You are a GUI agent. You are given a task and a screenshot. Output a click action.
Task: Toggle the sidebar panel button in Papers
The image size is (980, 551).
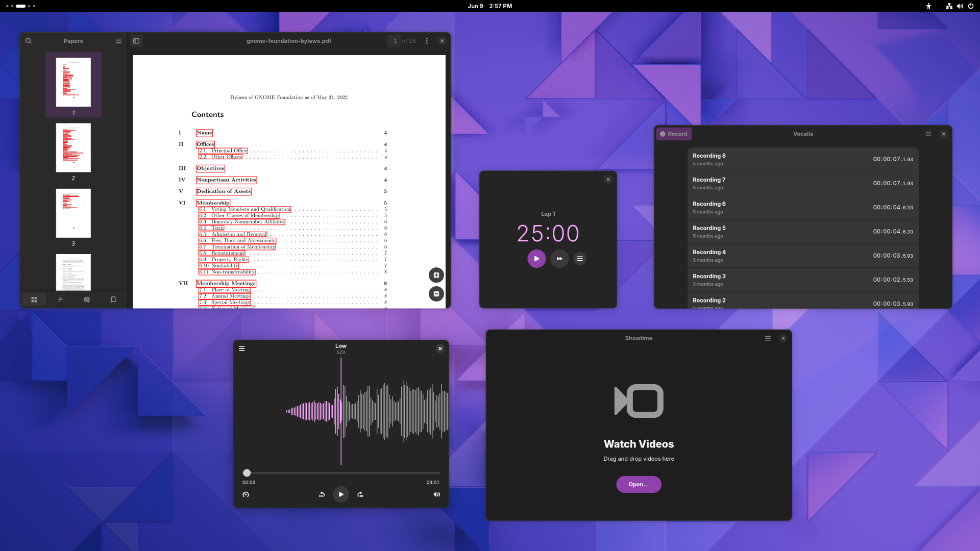pyautogui.click(x=136, y=41)
